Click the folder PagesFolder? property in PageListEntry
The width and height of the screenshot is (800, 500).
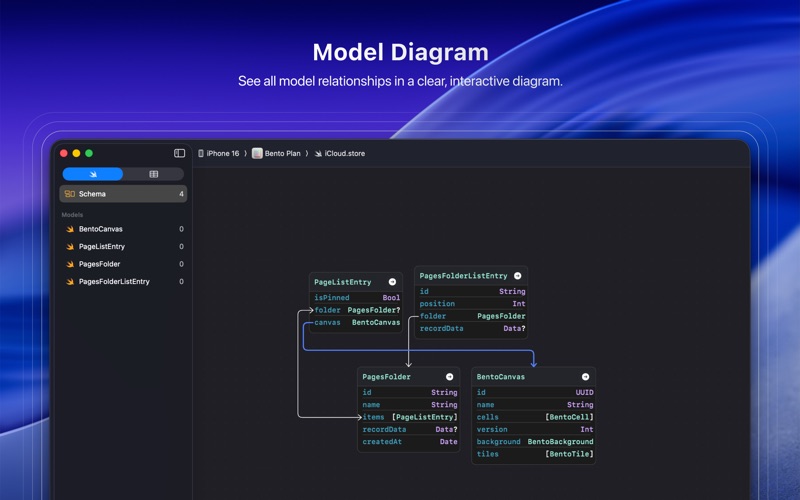pyautogui.click(x=356, y=310)
